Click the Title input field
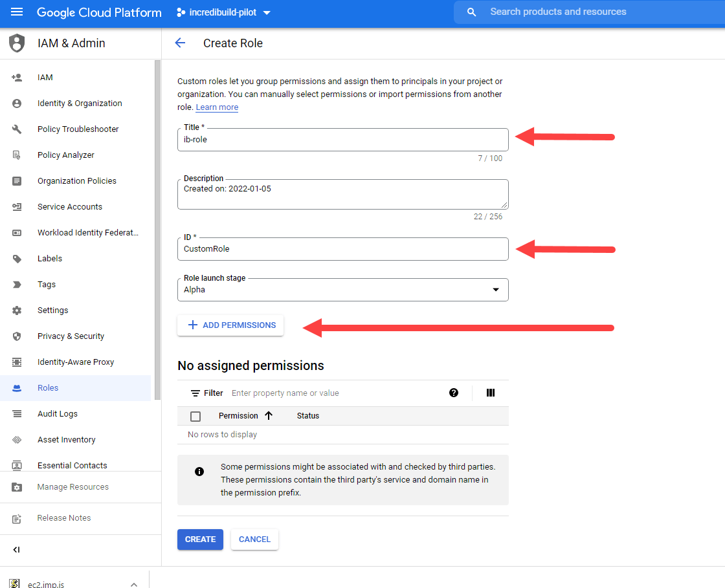The width and height of the screenshot is (725, 588). click(342, 140)
